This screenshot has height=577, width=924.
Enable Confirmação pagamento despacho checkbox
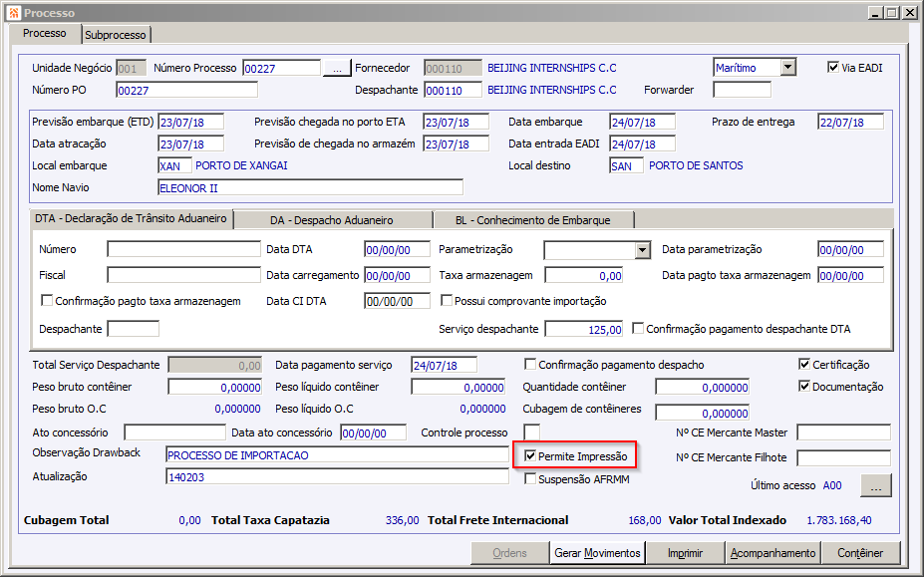(529, 364)
